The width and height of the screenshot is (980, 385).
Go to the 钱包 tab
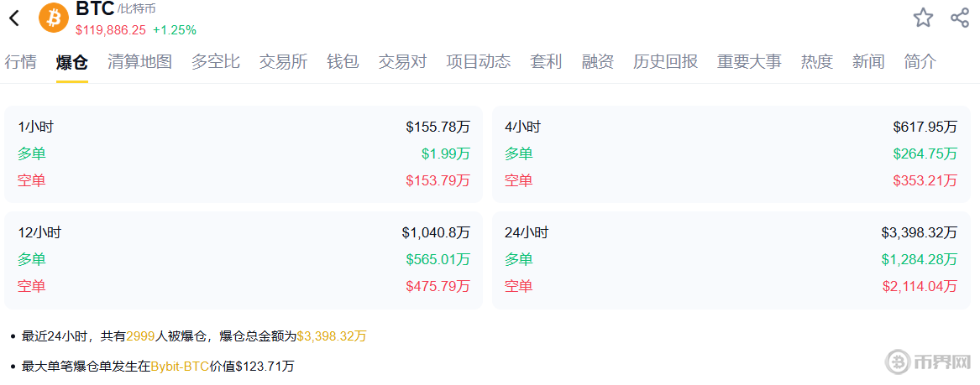click(x=343, y=61)
